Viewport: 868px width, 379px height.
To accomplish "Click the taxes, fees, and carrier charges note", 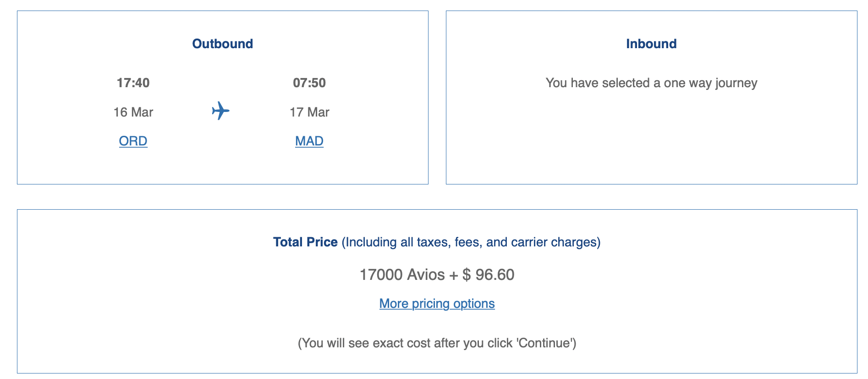I will coord(471,242).
